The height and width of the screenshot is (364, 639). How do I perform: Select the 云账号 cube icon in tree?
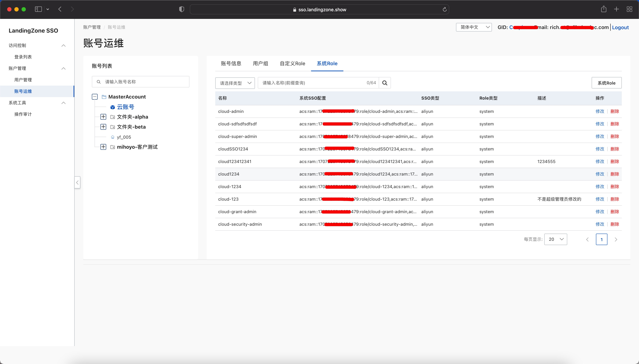coord(113,107)
